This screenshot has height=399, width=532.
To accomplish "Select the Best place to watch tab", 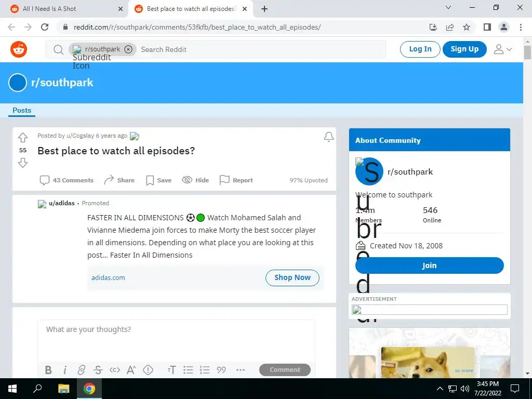I will pyautogui.click(x=191, y=9).
